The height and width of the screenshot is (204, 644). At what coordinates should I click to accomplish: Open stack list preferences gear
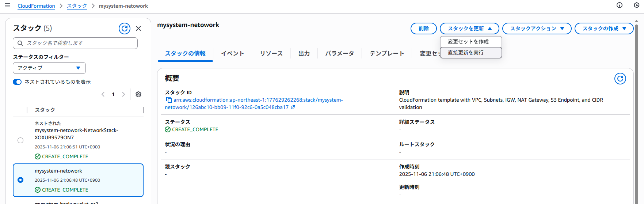coord(138,94)
